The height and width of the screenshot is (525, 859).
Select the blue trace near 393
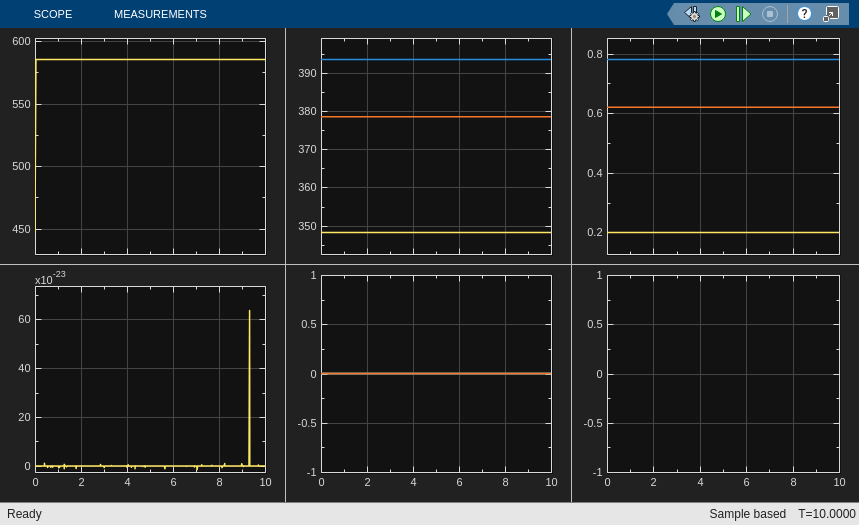(x=436, y=59)
